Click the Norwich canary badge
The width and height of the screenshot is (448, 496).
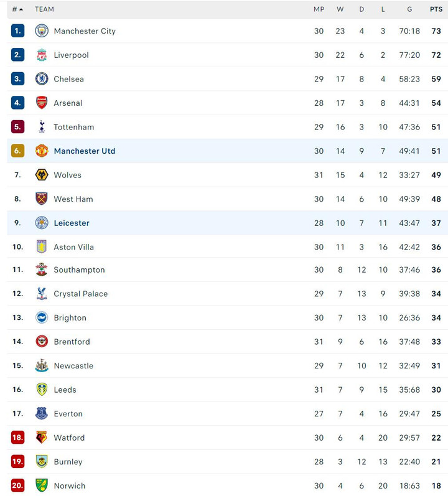[42, 485]
